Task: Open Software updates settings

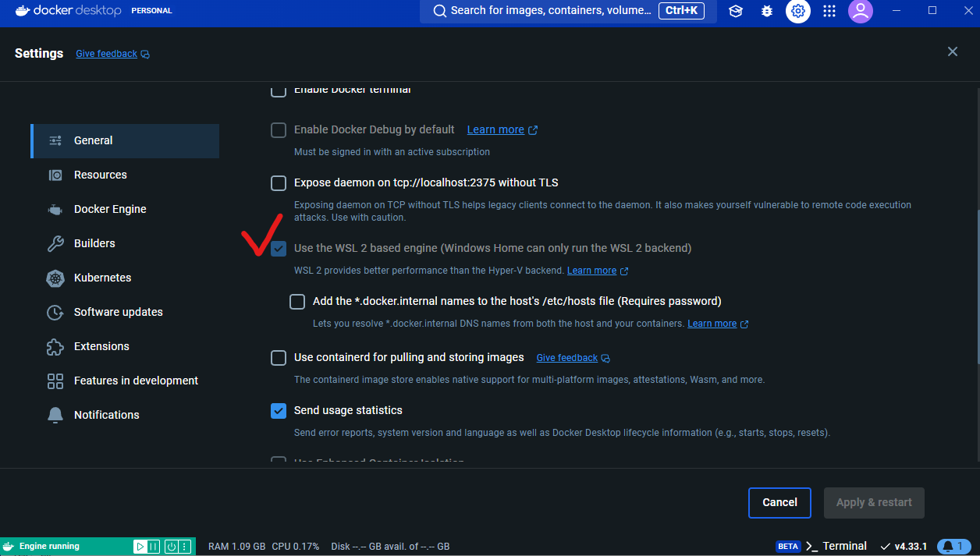Action: 125,312
